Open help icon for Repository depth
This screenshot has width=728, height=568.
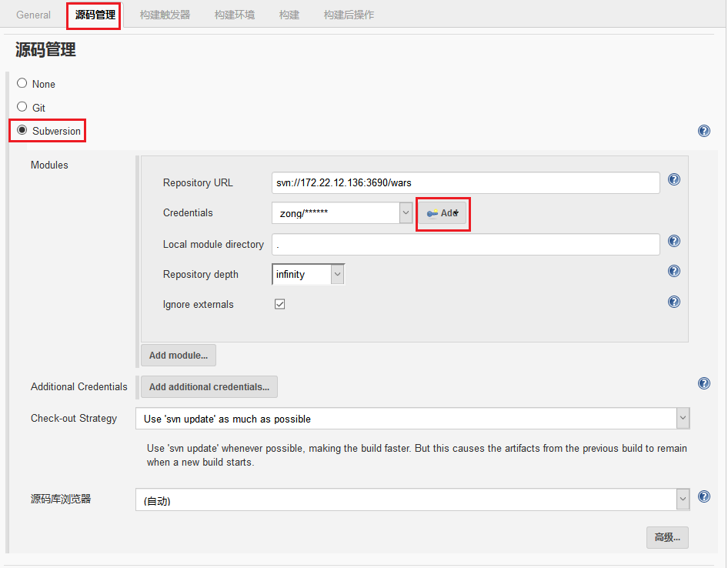pyautogui.click(x=673, y=271)
